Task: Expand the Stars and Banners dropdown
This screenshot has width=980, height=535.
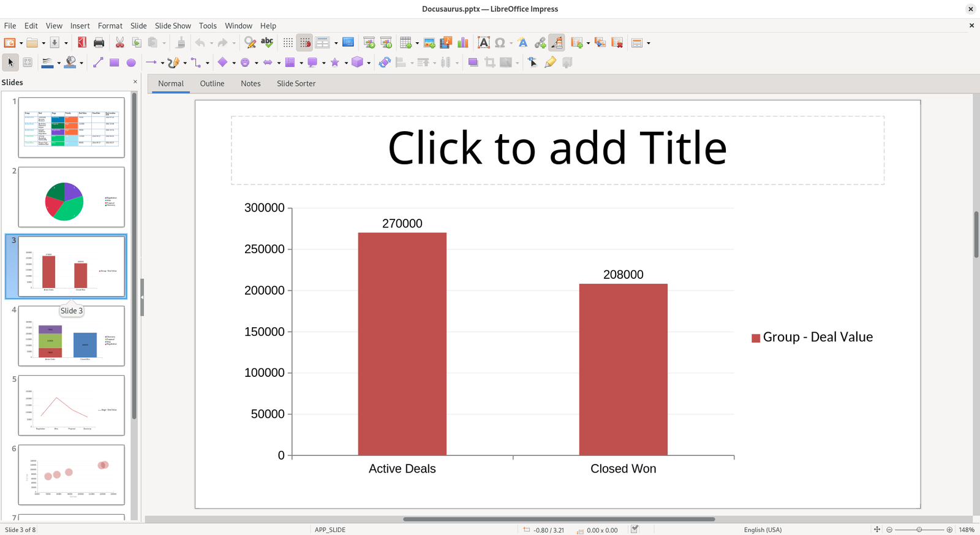Action: click(346, 63)
